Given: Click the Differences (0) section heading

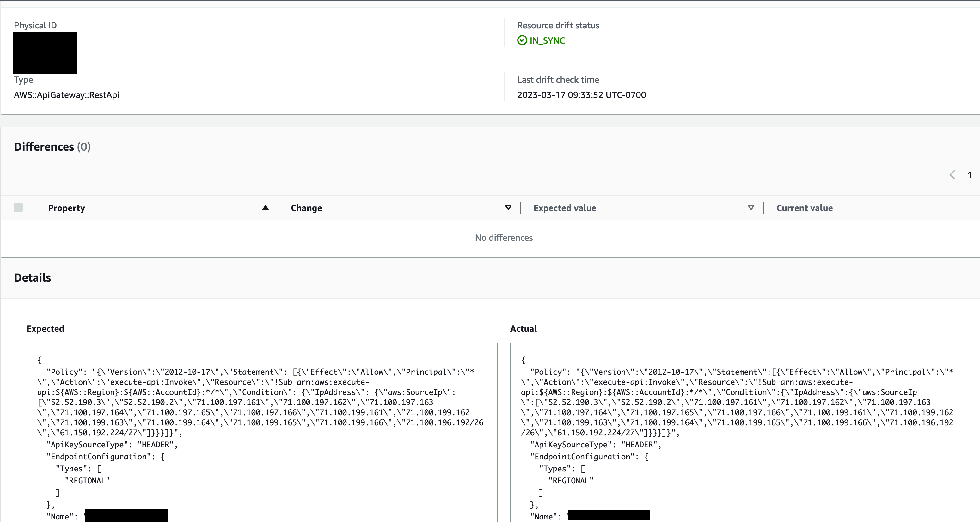Looking at the screenshot, I should 52,146.
